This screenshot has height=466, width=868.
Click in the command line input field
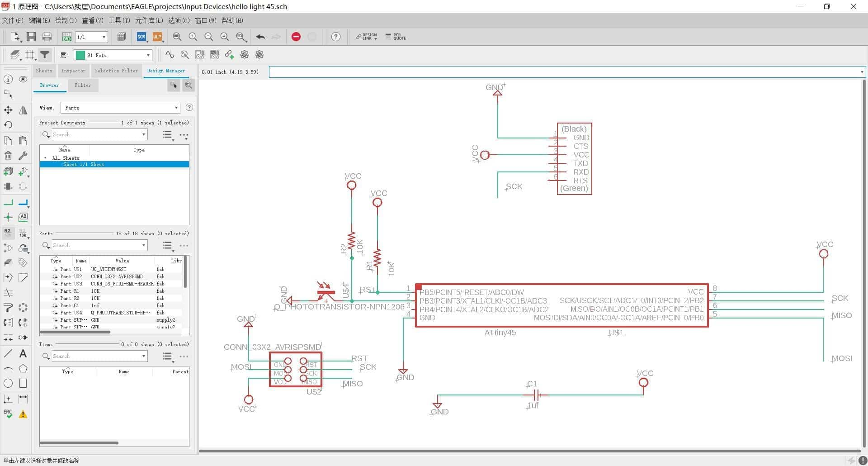coord(564,72)
